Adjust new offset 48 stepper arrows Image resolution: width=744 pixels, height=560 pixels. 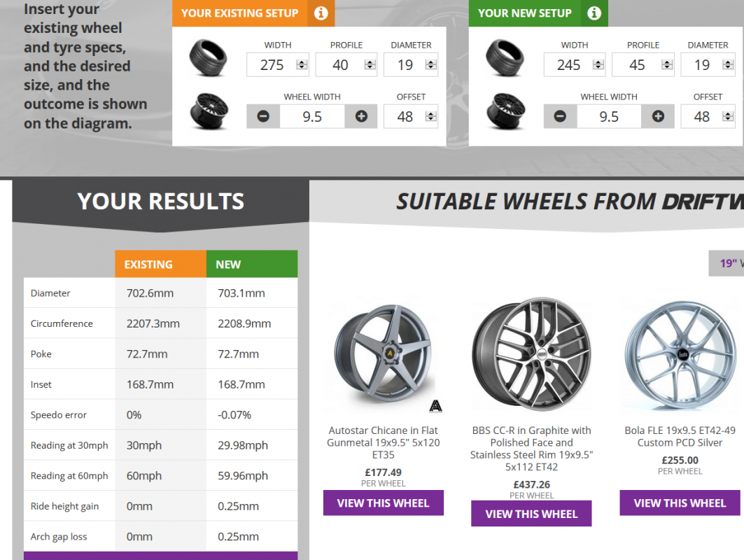point(728,116)
